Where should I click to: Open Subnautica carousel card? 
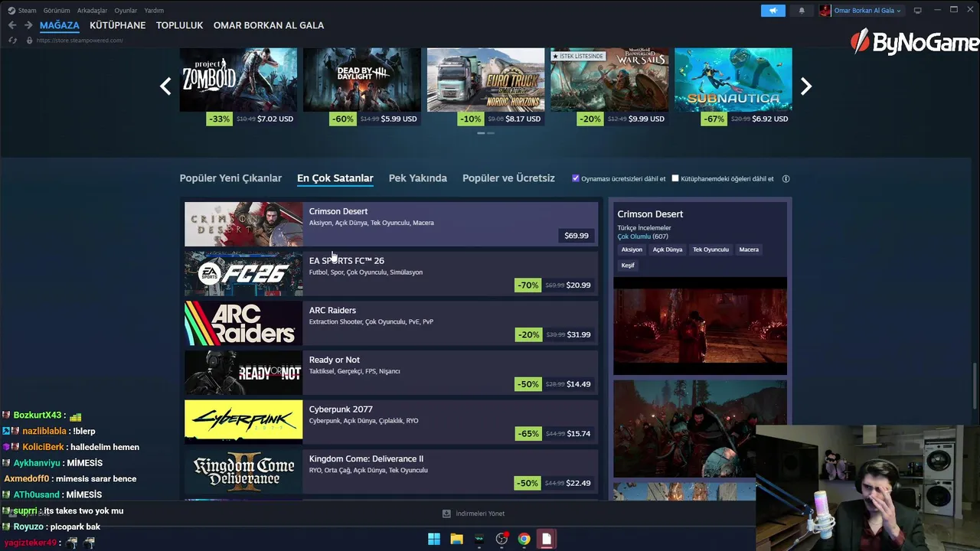point(733,86)
